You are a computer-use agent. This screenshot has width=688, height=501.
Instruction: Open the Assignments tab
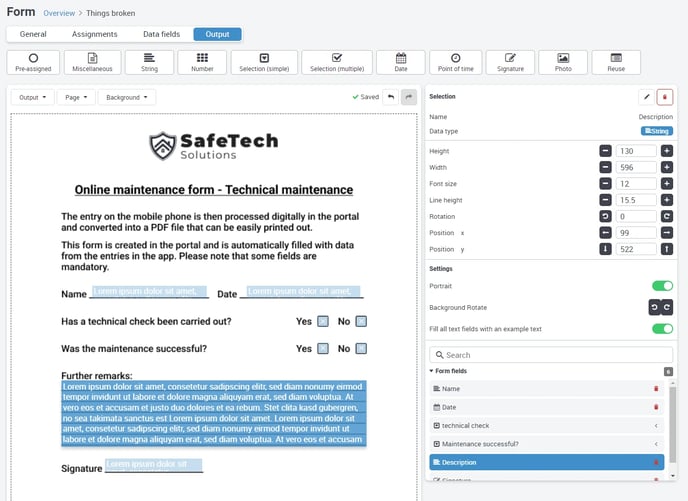tap(94, 34)
